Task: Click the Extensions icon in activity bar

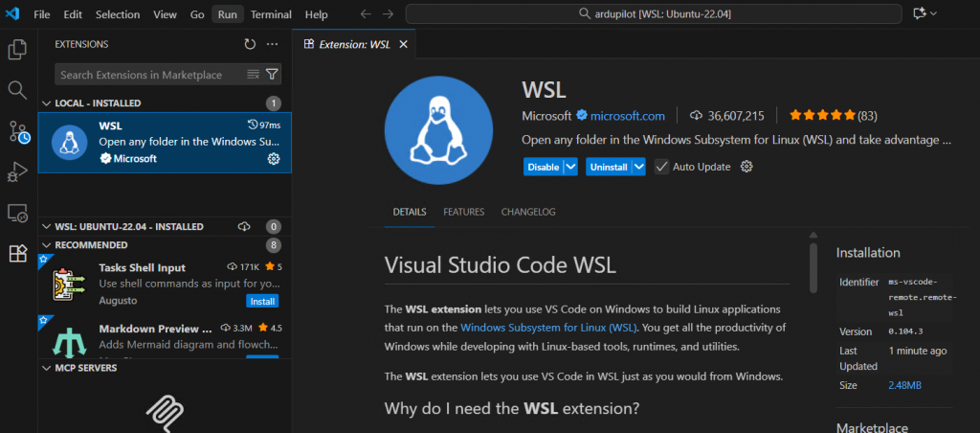Action: [x=17, y=254]
